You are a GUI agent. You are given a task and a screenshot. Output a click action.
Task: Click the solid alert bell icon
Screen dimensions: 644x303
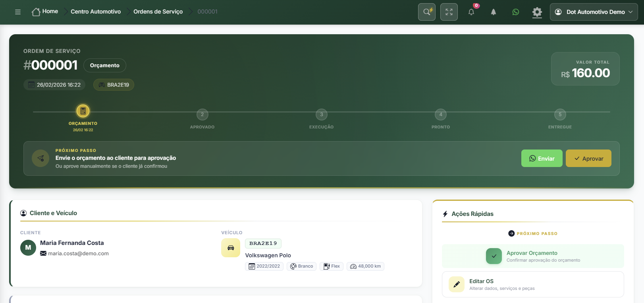(494, 12)
